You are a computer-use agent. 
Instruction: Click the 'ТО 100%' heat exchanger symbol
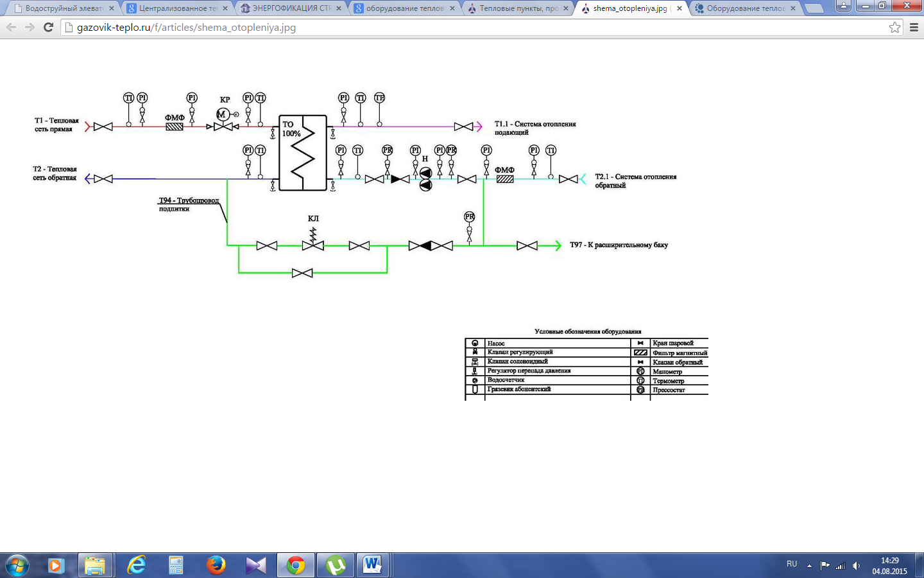[x=303, y=153]
